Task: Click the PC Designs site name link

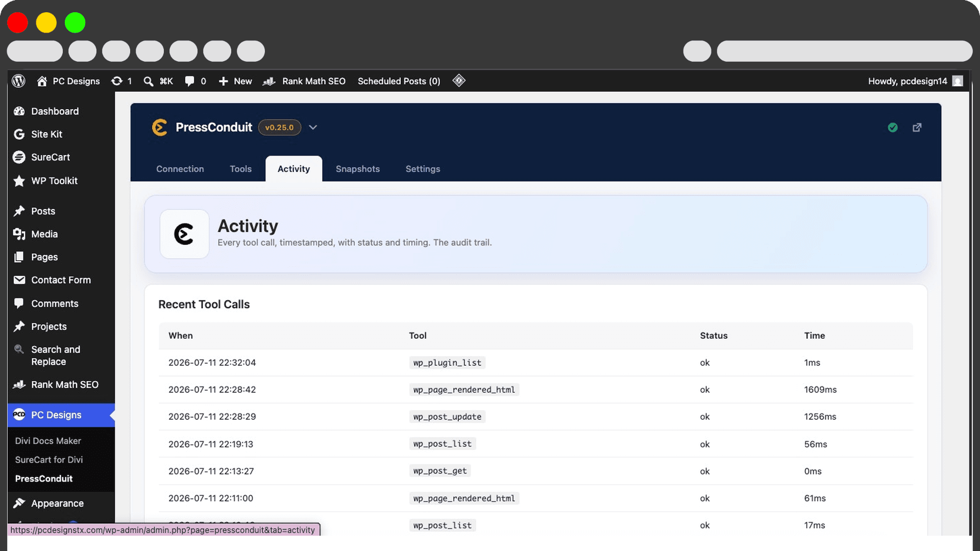Action: tap(76, 81)
